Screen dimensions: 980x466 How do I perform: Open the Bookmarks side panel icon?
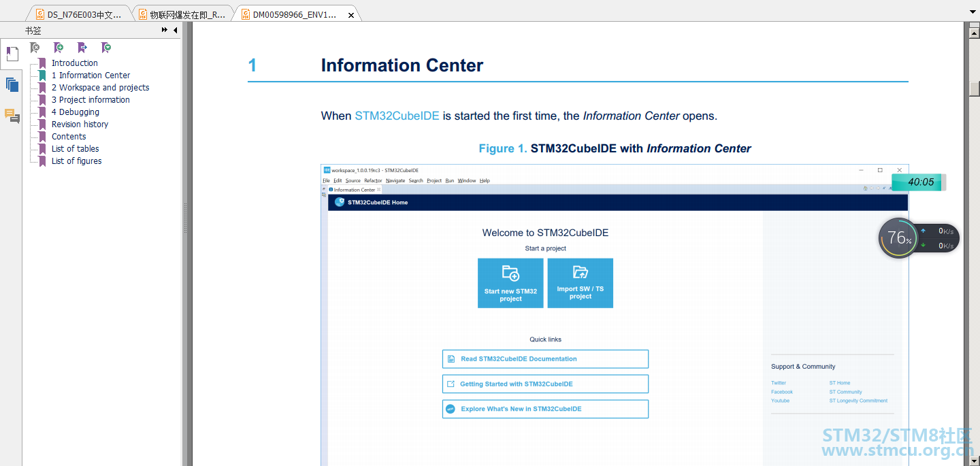[12, 54]
